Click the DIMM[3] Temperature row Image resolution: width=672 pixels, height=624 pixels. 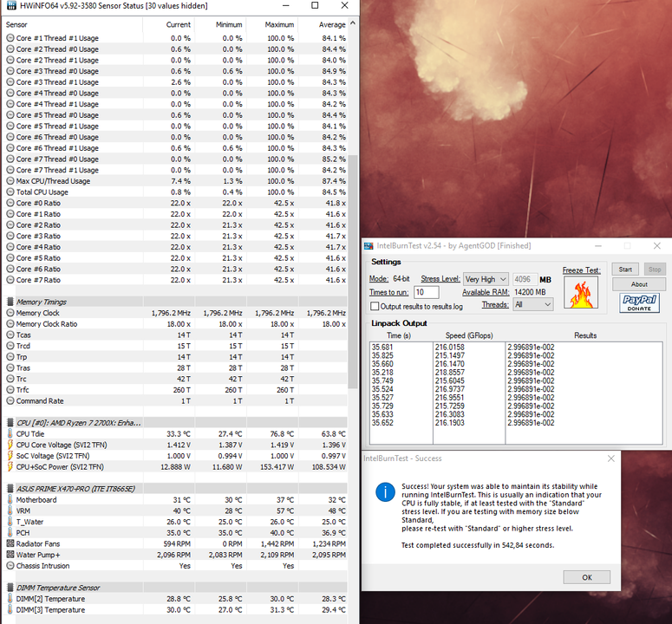175,609
